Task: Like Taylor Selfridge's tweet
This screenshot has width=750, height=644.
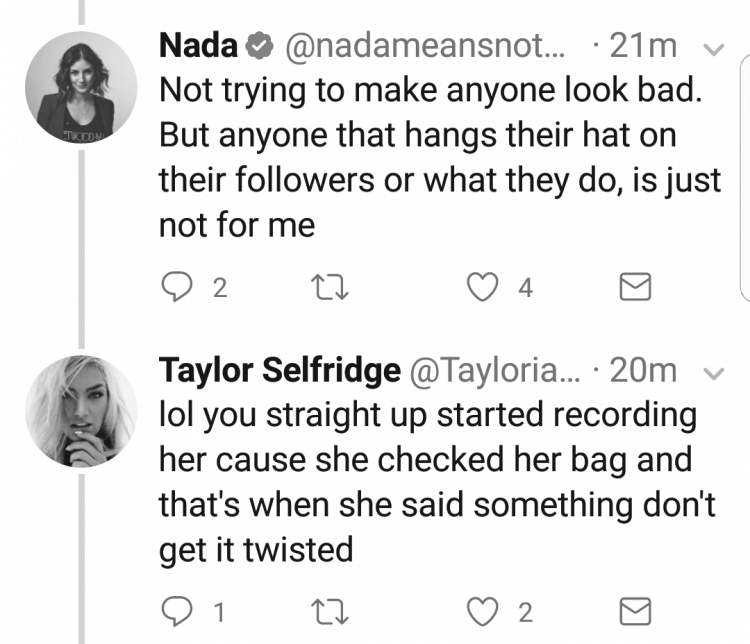Action: point(482,611)
